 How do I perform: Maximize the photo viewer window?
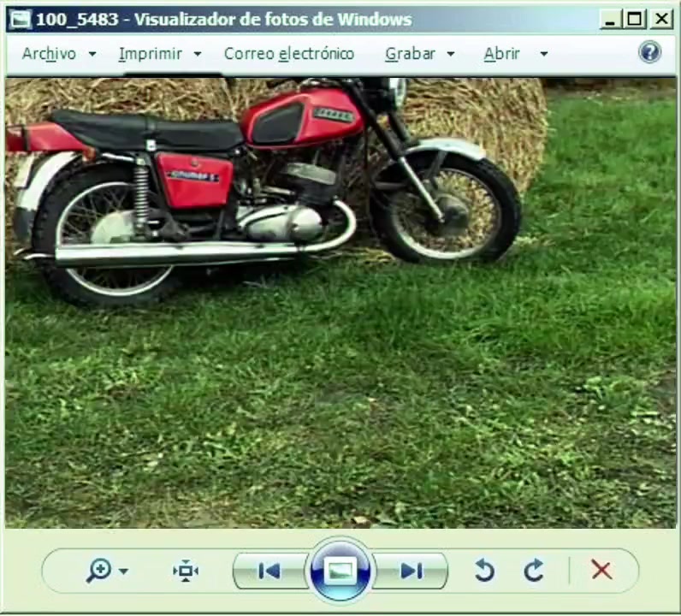click(635, 20)
